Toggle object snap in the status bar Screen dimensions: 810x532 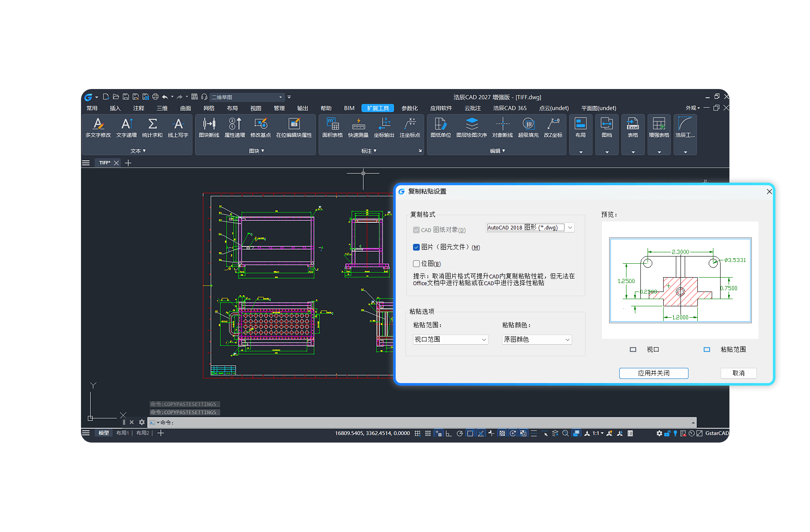(470, 433)
